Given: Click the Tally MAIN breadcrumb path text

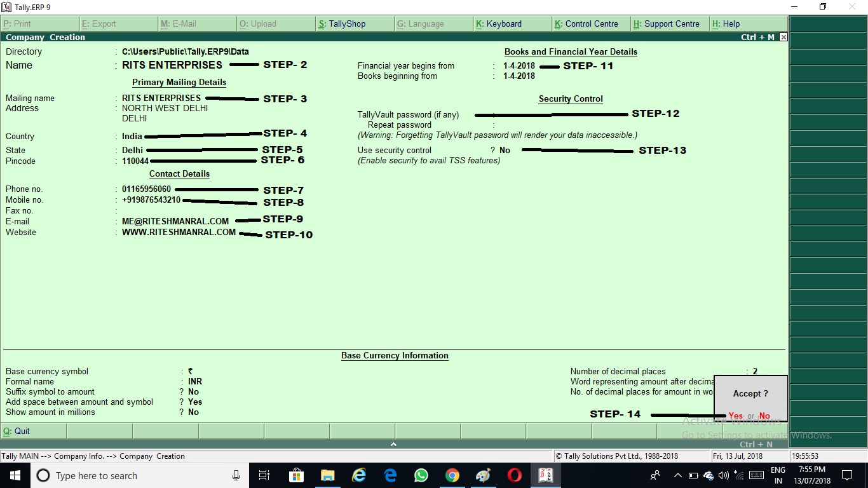Looking at the screenshot, I should (93, 456).
